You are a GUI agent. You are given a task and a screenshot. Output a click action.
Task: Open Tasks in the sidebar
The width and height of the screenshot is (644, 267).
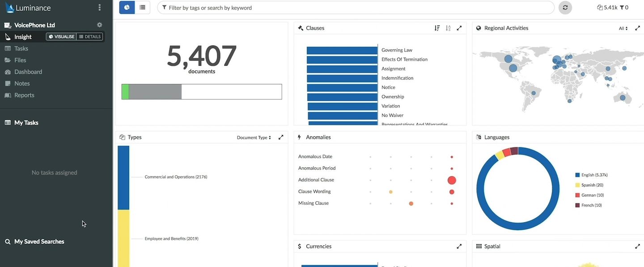click(x=21, y=48)
